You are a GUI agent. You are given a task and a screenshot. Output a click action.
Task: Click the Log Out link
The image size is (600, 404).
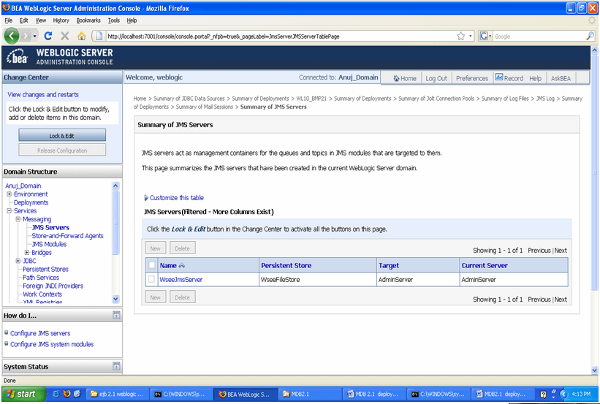tap(436, 78)
